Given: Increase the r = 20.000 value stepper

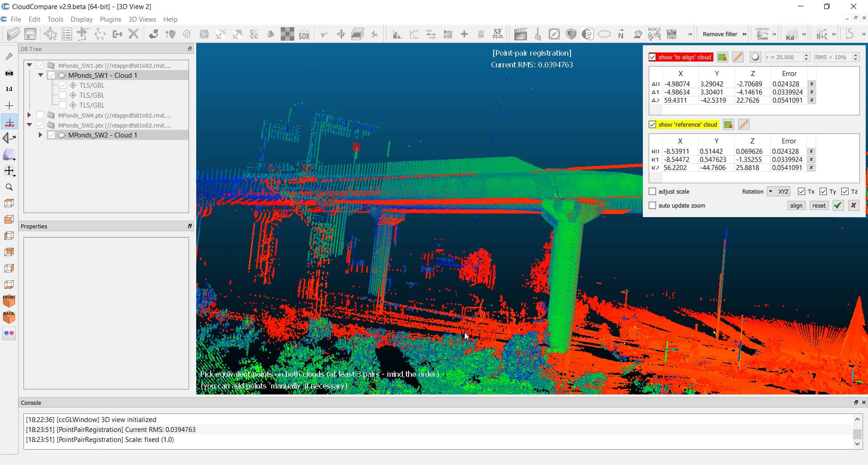Looking at the screenshot, I should [807, 55].
